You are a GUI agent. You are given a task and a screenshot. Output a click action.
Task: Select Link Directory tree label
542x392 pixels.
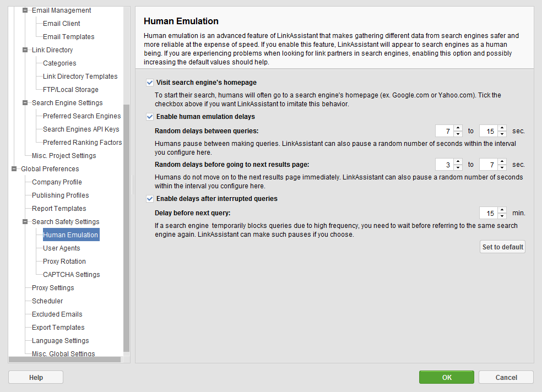52,50
